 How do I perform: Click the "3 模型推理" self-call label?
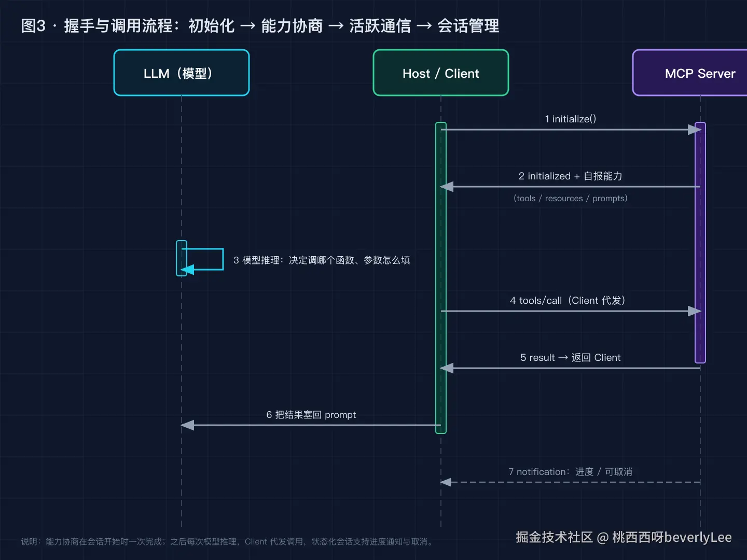point(322,260)
